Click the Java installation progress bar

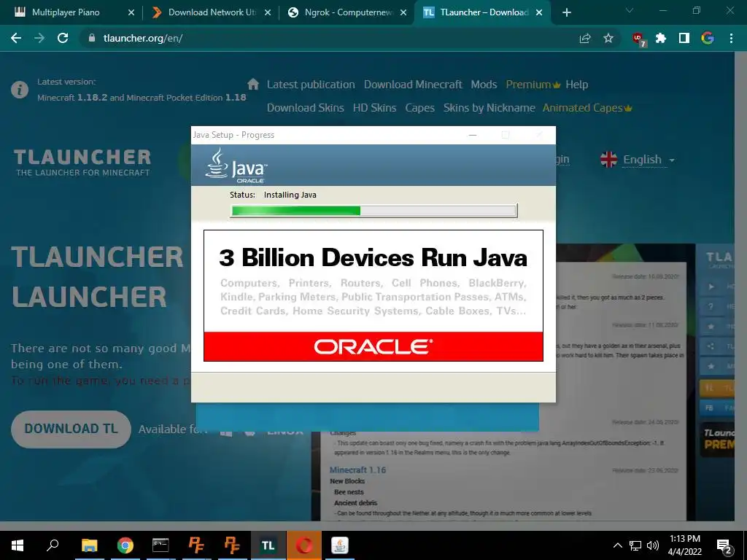[374, 211]
